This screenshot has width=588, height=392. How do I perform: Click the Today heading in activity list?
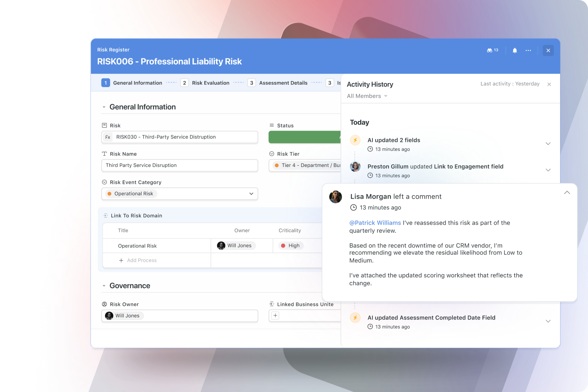point(359,122)
